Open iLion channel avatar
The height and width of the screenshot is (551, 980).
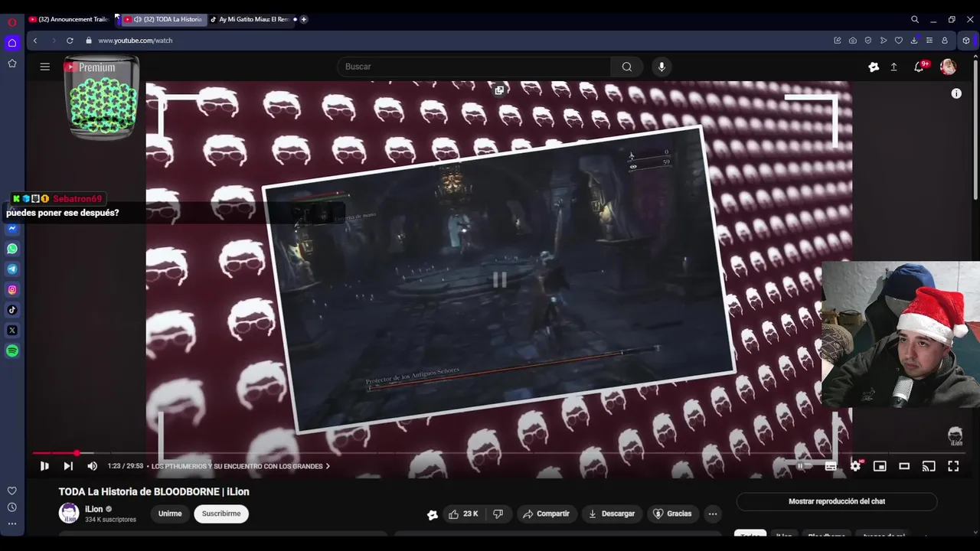coord(69,514)
